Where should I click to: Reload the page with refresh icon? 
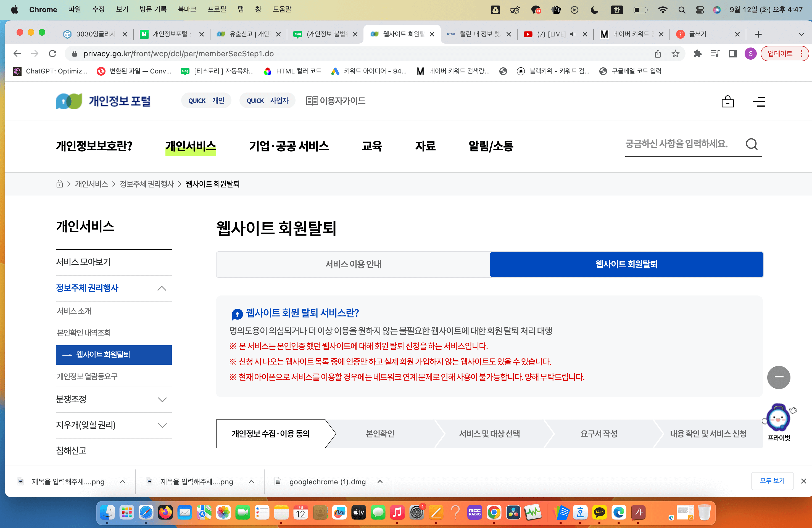(x=52, y=54)
